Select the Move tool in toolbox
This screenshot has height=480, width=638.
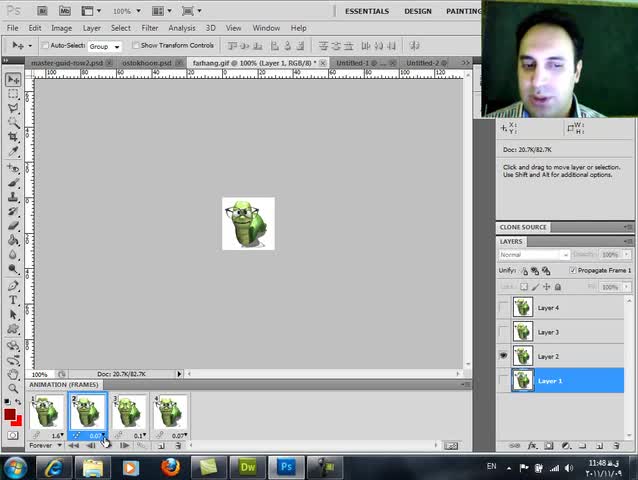13,80
